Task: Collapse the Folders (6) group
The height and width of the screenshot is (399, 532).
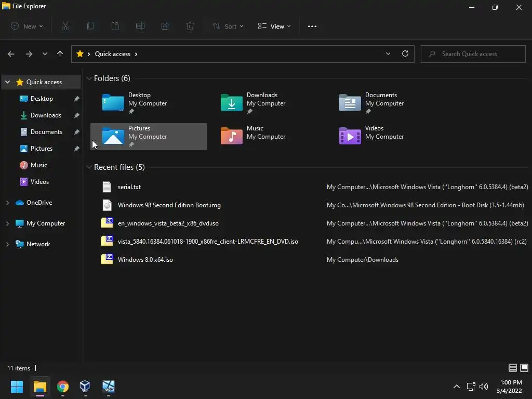Action: click(89, 78)
